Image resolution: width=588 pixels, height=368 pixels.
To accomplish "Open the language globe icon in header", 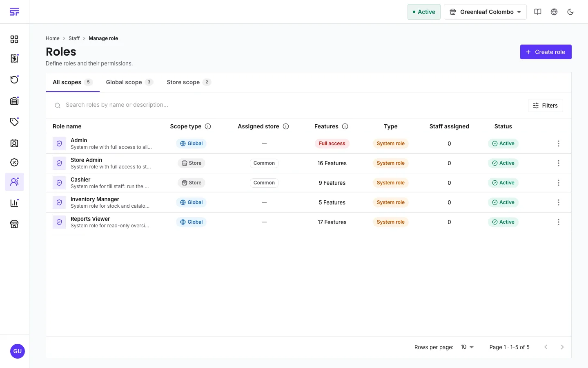I will coord(554,12).
